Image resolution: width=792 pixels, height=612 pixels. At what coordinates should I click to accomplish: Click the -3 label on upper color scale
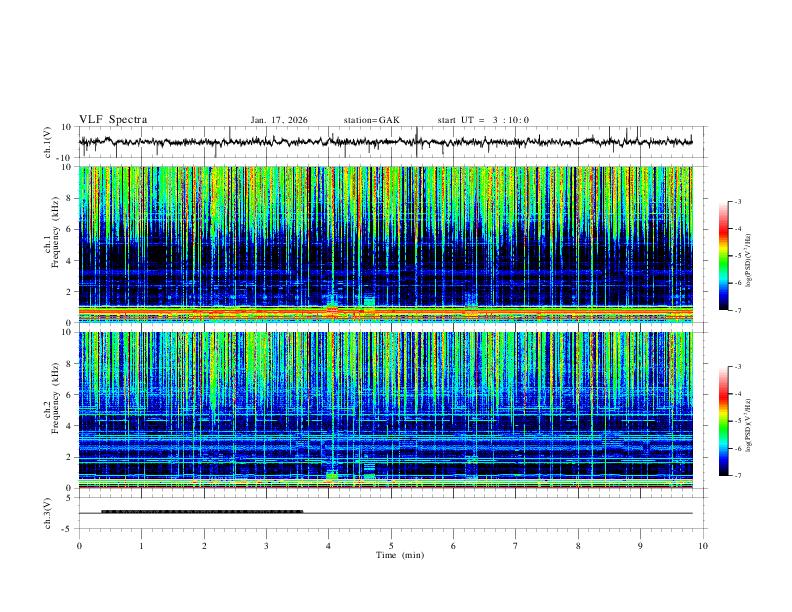[x=737, y=201]
